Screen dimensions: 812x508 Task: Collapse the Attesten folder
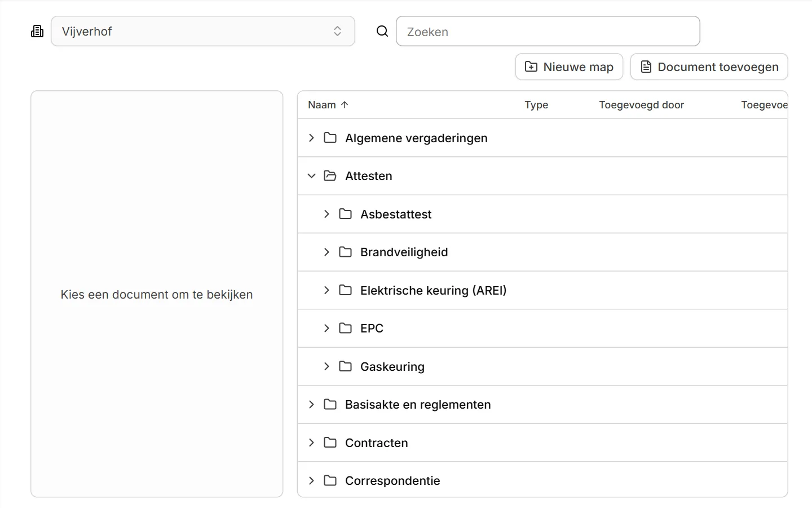coord(311,176)
